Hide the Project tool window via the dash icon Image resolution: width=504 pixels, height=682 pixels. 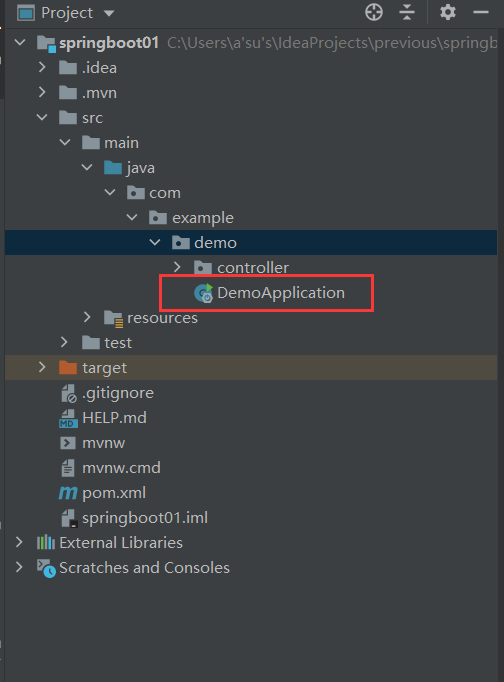(481, 12)
